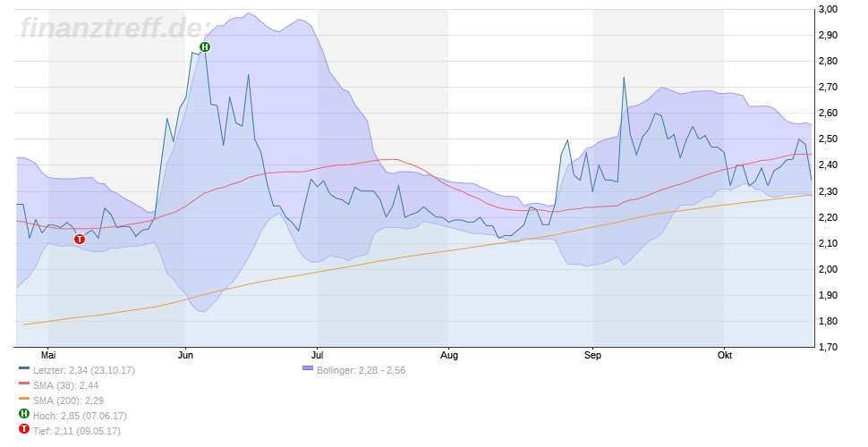Click the 'Hoch: 2,85 (07.06.17)' legend label

[x=80, y=415]
